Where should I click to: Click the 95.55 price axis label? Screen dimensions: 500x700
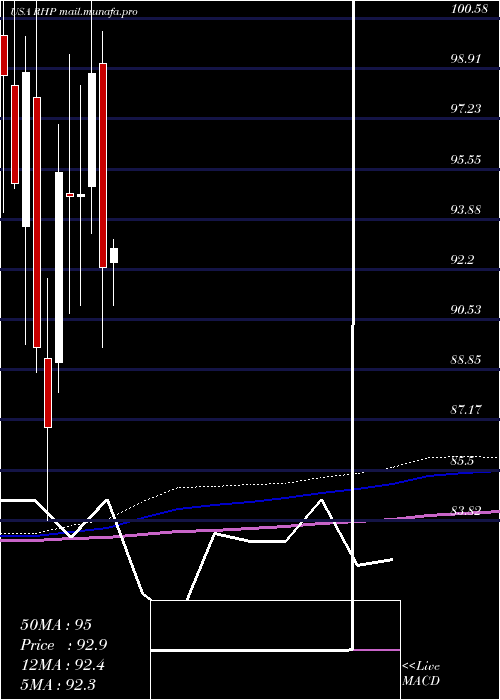point(466,159)
